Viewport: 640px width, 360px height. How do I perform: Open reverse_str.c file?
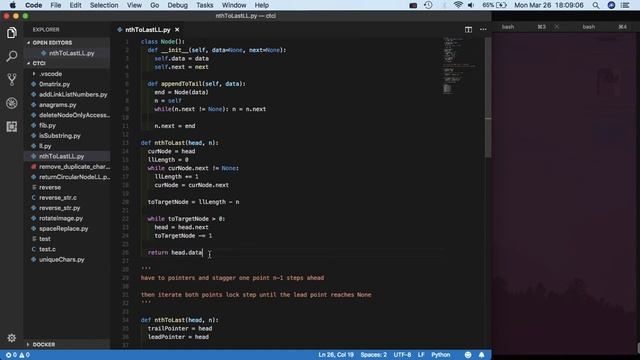pyautogui.click(x=58, y=198)
